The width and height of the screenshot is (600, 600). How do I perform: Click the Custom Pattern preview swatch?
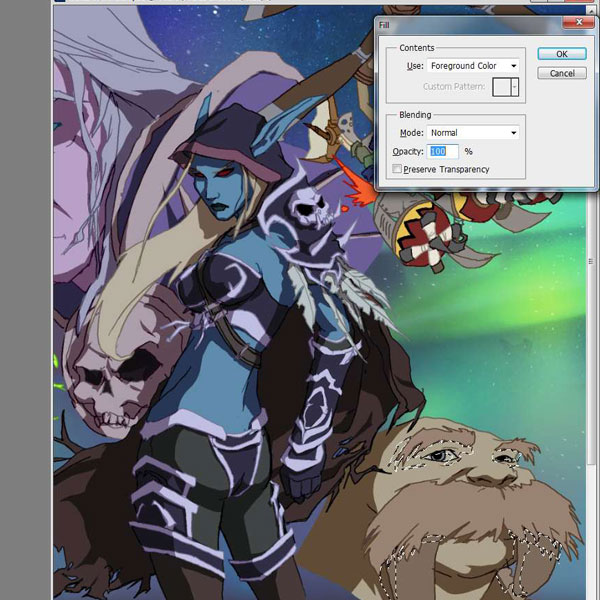pyautogui.click(x=502, y=87)
